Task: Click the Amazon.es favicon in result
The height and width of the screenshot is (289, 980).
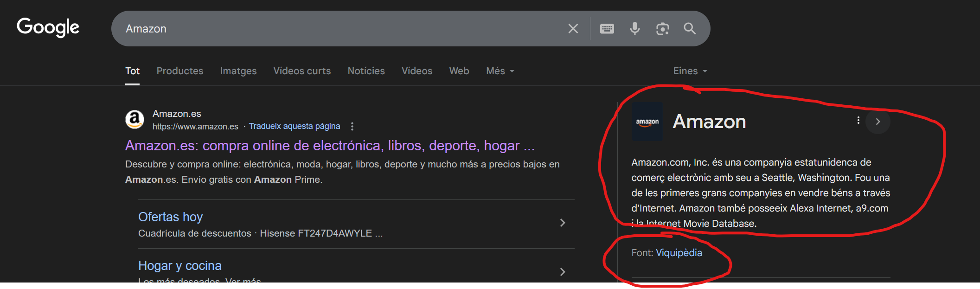Action: [x=135, y=120]
